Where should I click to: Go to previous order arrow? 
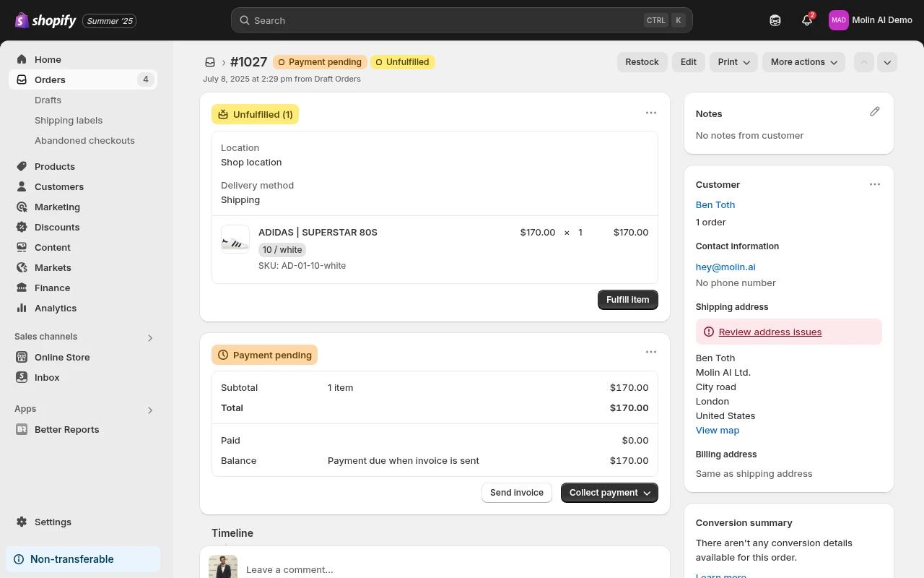coord(864,62)
